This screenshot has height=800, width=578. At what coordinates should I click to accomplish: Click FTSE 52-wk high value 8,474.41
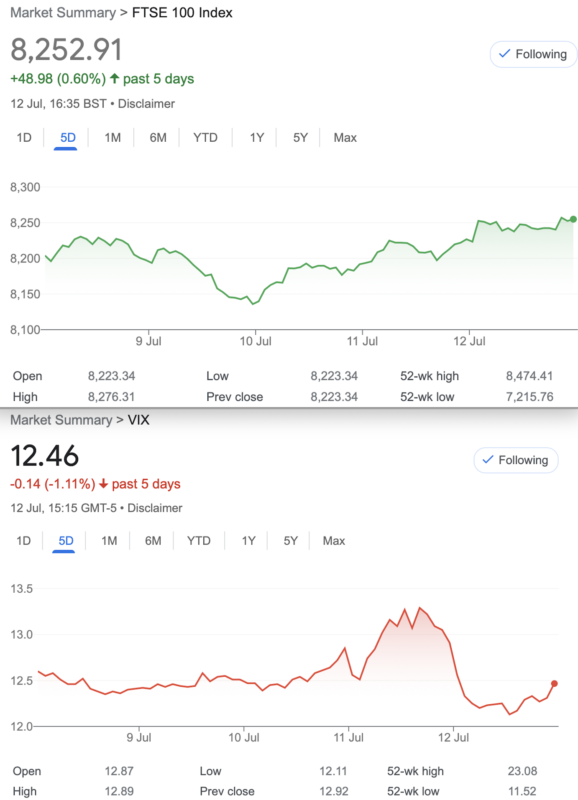tap(529, 377)
